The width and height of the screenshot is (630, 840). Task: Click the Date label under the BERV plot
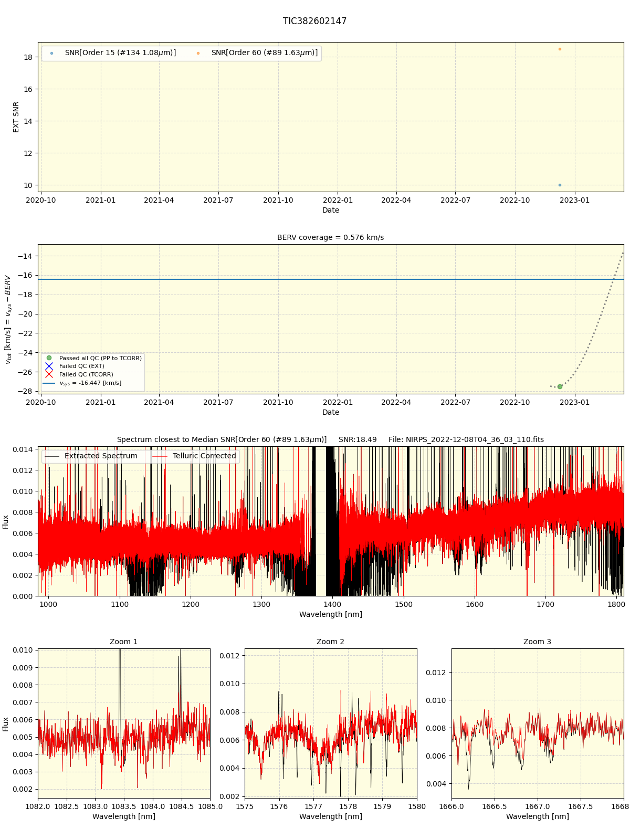(x=330, y=412)
